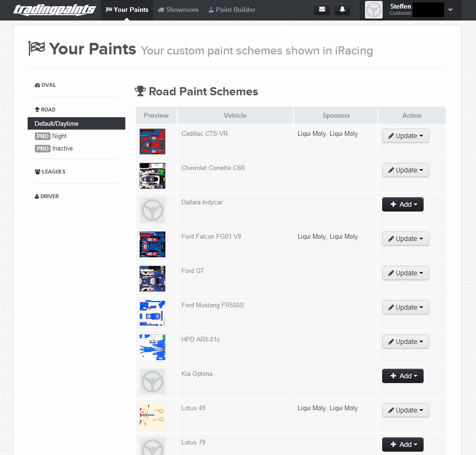Switch to the Showroom tab
Viewport: 476px width, 455px height.
tap(178, 10)
